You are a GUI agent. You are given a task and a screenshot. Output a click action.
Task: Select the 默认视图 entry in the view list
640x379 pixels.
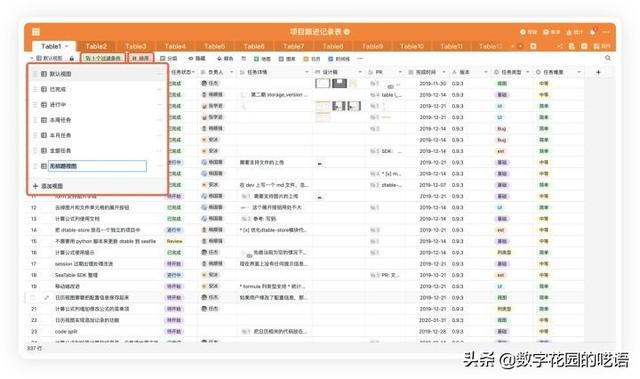[x=98, y=74]
